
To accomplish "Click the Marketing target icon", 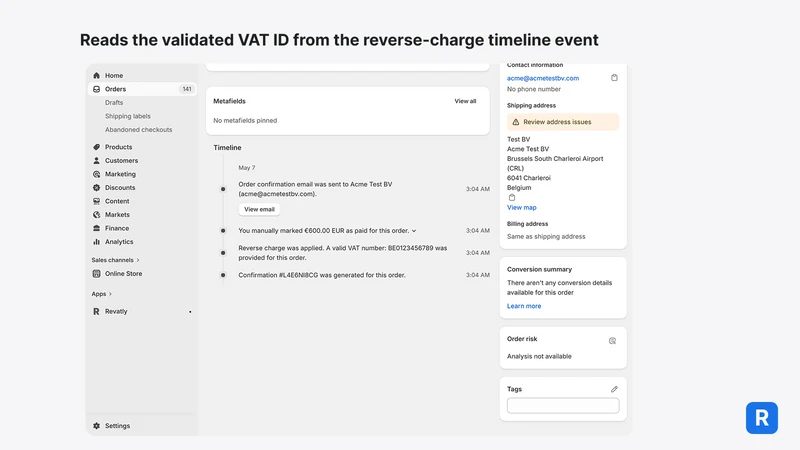I will [96, 174].
